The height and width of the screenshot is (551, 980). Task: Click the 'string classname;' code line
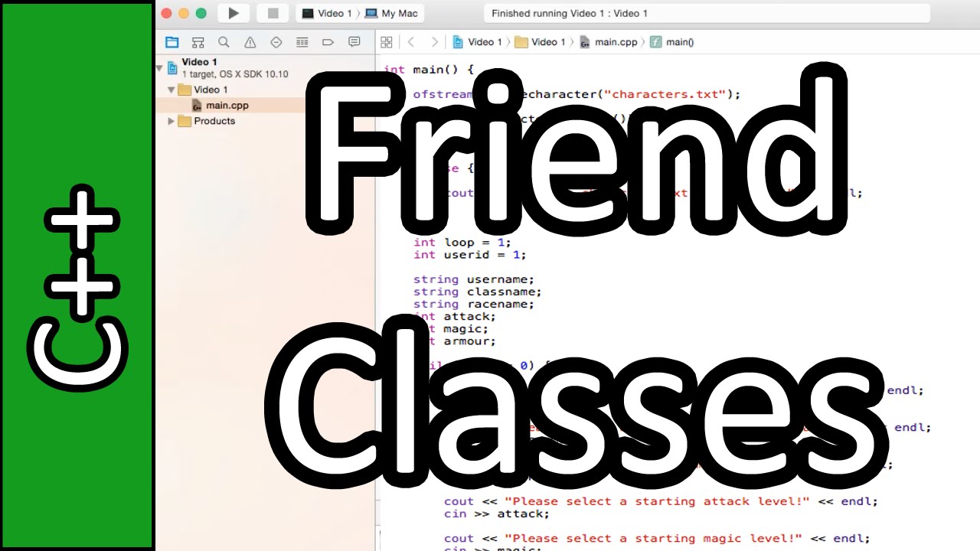pyautogui.click(x=478, y=292)
